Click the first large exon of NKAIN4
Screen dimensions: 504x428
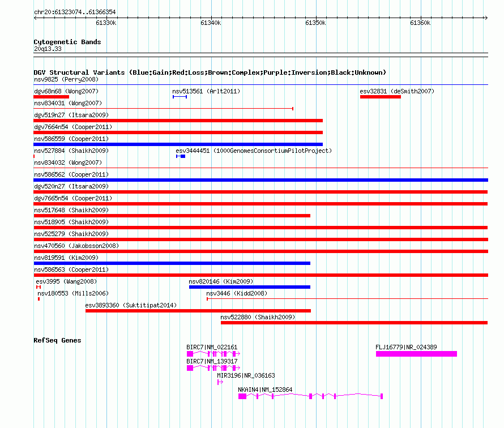242,396
